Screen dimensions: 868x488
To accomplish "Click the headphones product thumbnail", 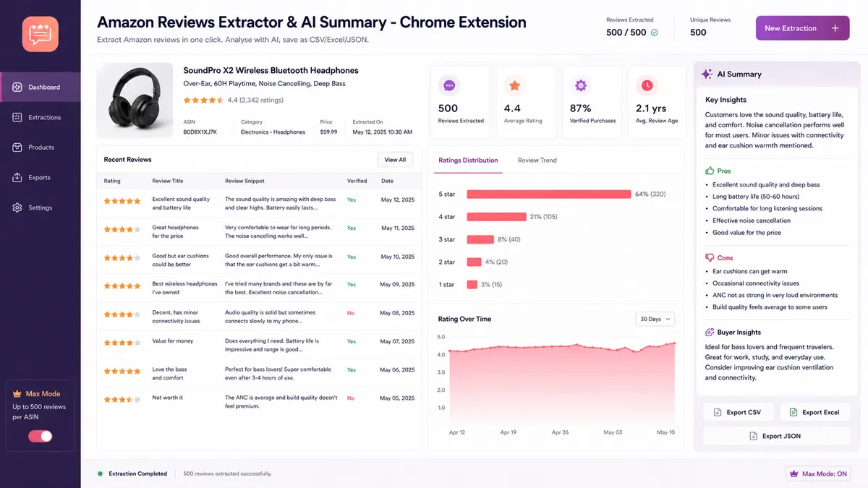I will click(x=135, y=101).
